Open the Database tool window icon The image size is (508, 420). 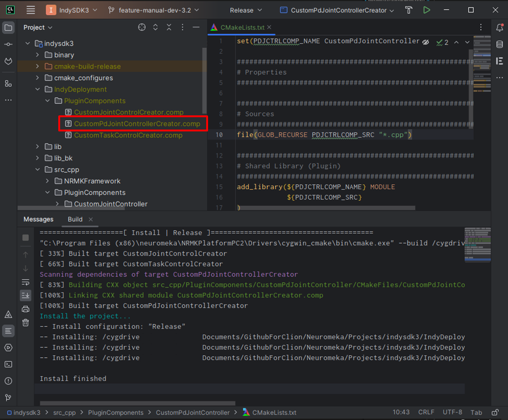pyautogui.click(x=499, y=44)
